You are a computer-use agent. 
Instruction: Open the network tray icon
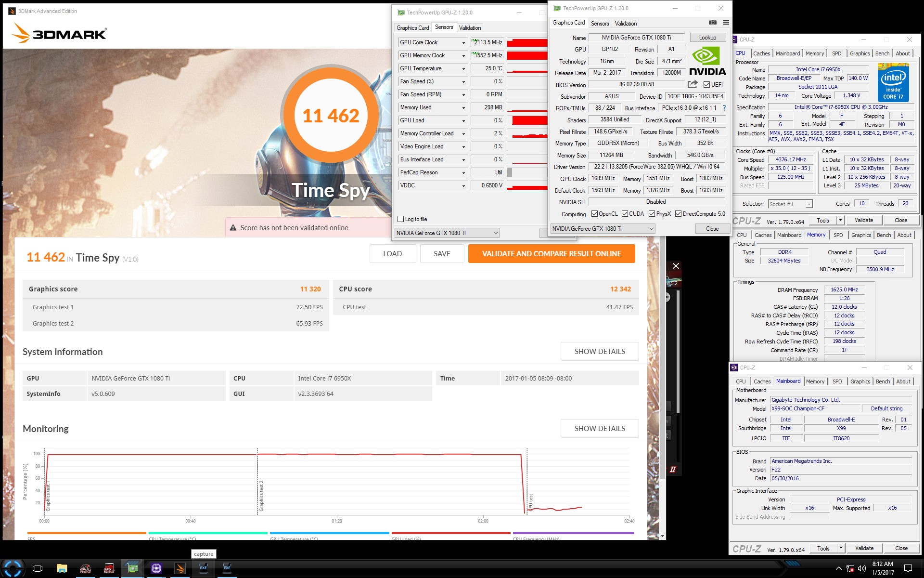tap(850, 568)
